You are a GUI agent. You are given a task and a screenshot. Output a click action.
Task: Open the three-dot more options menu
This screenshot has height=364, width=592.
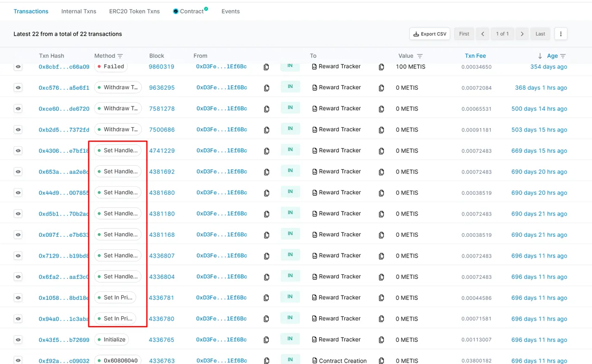tap(561, 34)
